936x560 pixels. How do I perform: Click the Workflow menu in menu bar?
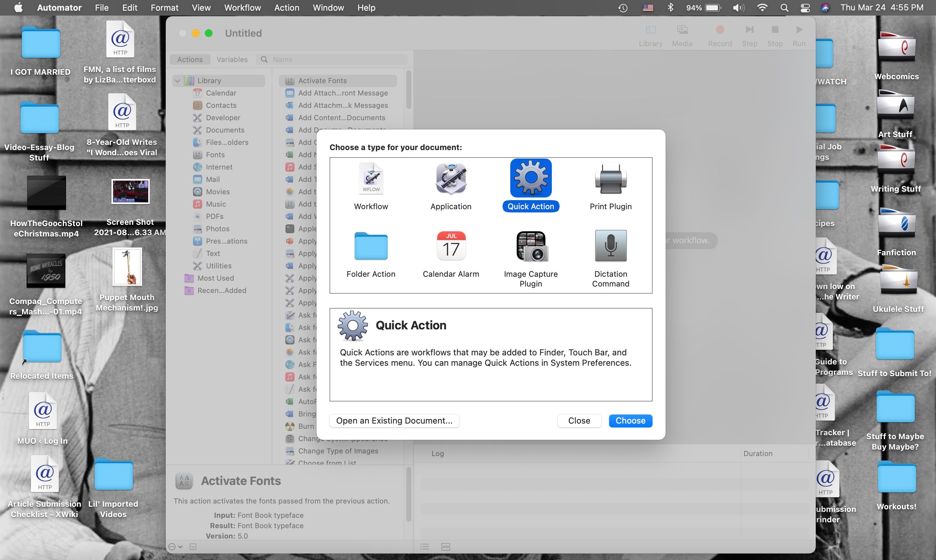tap(243, 7)
